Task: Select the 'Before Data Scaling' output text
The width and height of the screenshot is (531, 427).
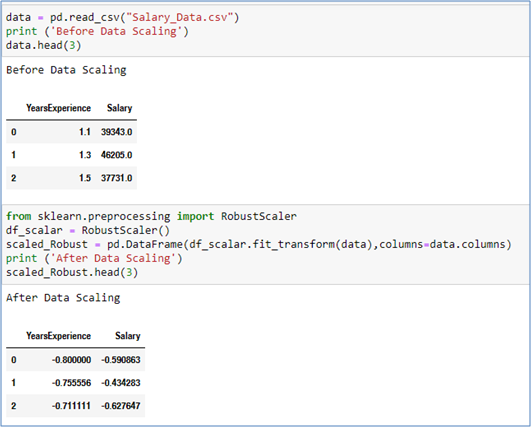Action: click(66, 70)
